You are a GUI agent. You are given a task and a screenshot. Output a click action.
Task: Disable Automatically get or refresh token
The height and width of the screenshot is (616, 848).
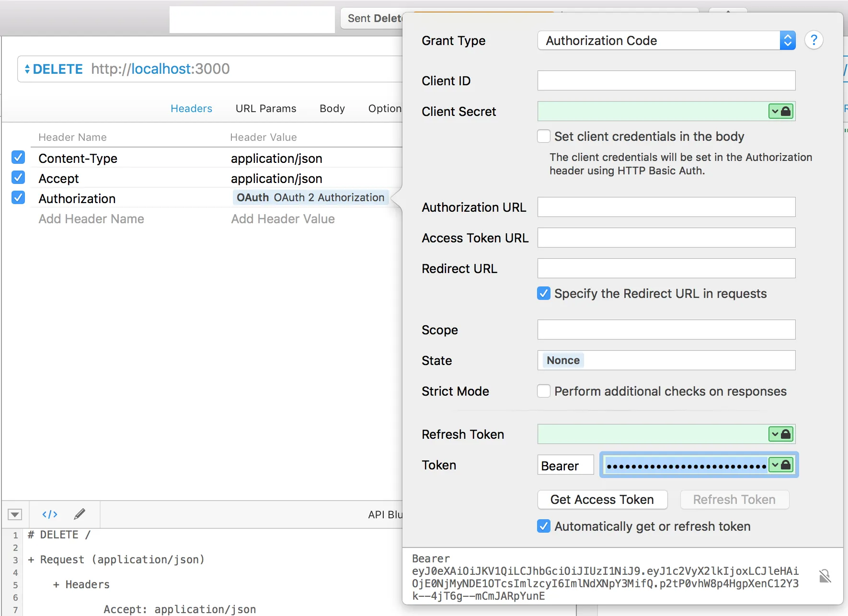(544, 526)
